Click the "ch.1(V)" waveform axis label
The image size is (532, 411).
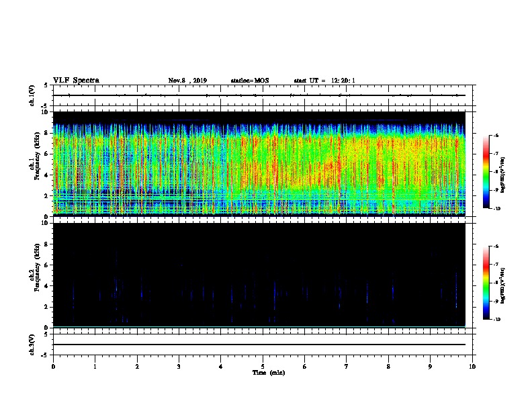click(x=32, y=95)
